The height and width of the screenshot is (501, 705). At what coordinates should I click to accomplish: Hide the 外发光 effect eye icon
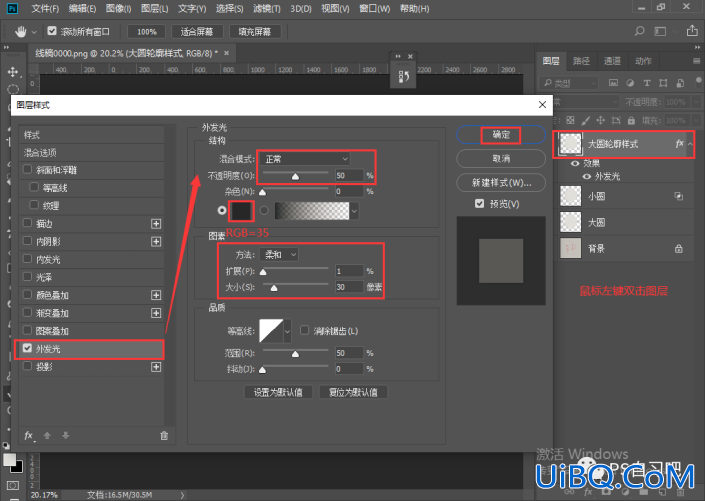[587, 176]
